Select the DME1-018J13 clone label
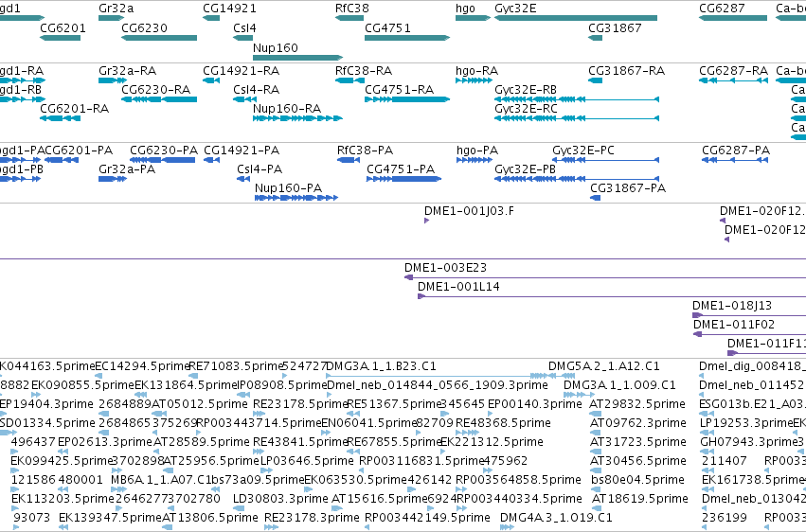 click(732, 305)
